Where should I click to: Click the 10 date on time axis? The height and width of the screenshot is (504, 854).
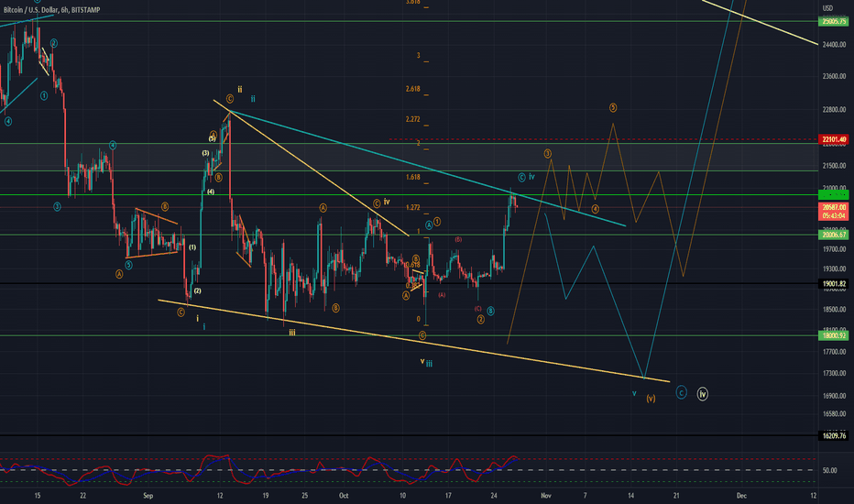click(x=402, y=495)
